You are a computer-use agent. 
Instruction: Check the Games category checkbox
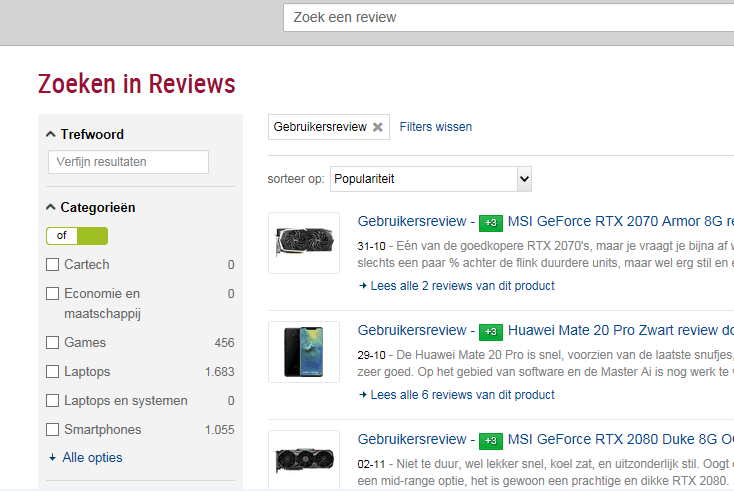coord(52,343)
